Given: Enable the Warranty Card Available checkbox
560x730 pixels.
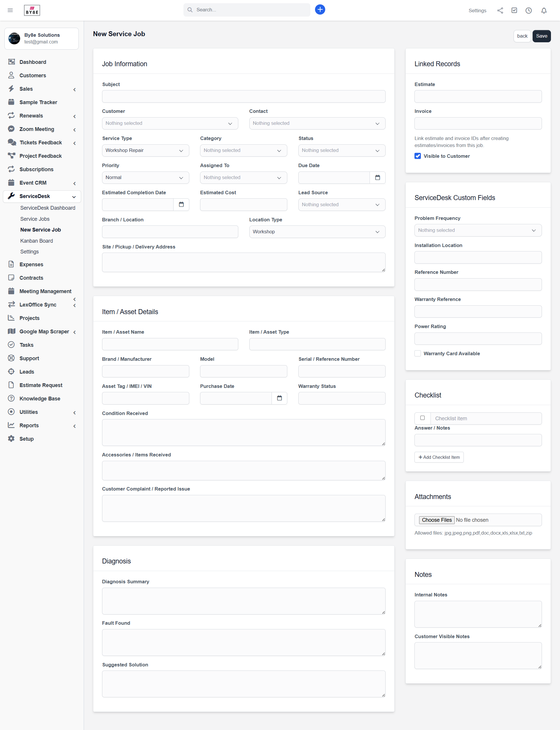Looking at the screenshot, I should click(x=417, y=353).
